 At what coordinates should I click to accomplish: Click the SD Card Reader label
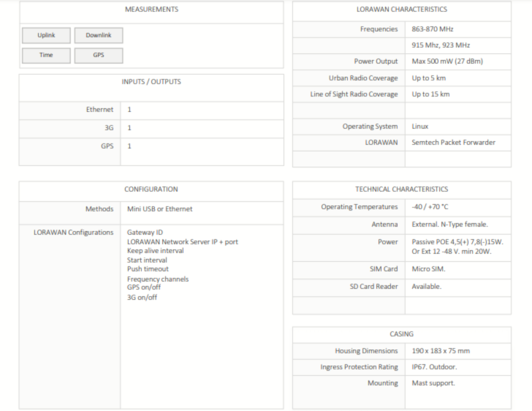click(x=374, y=287)
